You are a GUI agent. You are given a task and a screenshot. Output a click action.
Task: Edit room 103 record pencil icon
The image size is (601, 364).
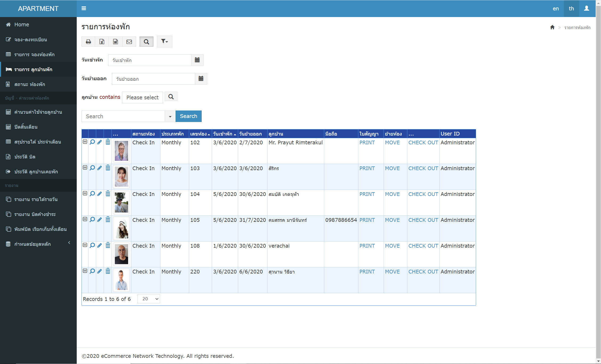(100, 168)
